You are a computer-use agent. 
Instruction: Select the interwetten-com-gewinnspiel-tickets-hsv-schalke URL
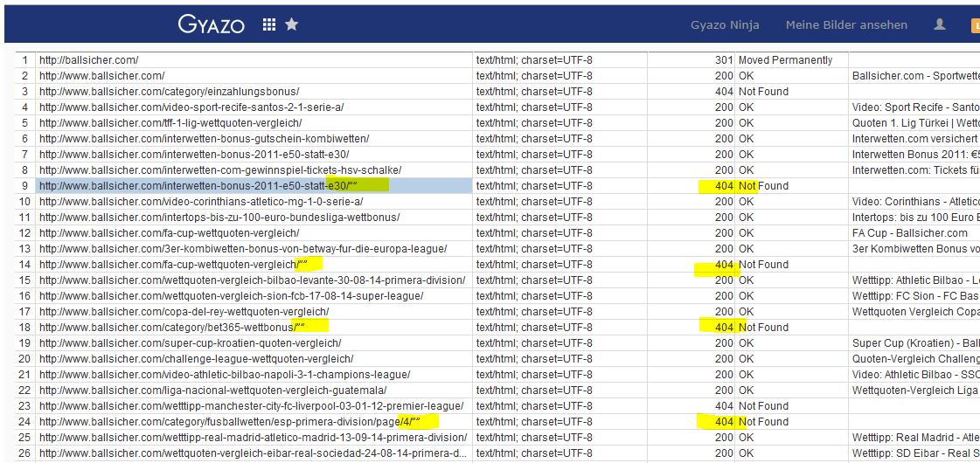tap(220, 170)
